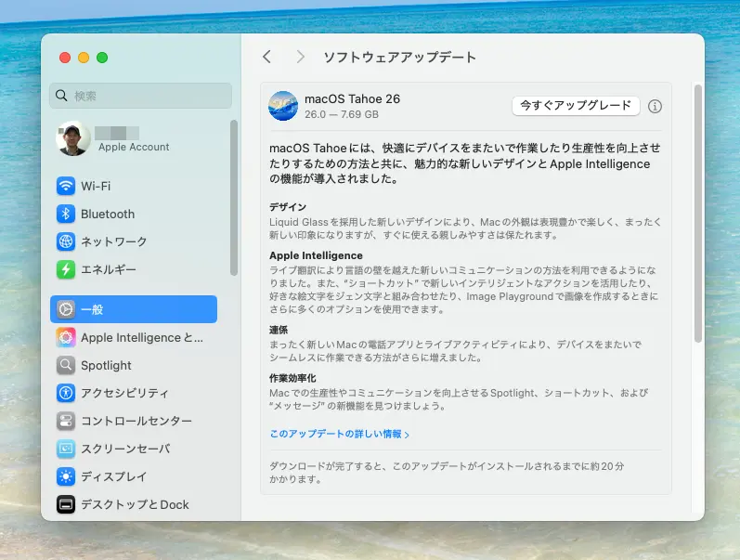Click the Spotlight magnifier icon in sidebar

click(x=66, y=366)
